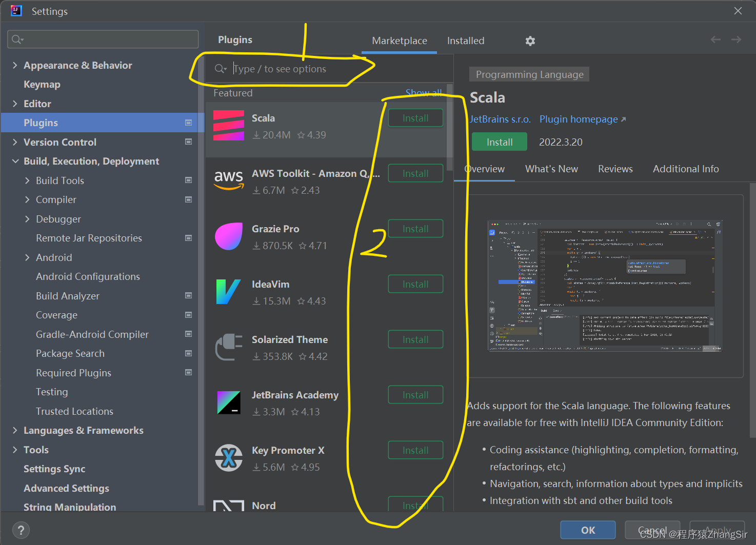Click the Nord plugin icon
This screenshot has width=756, height=545.
coord(229,506)
